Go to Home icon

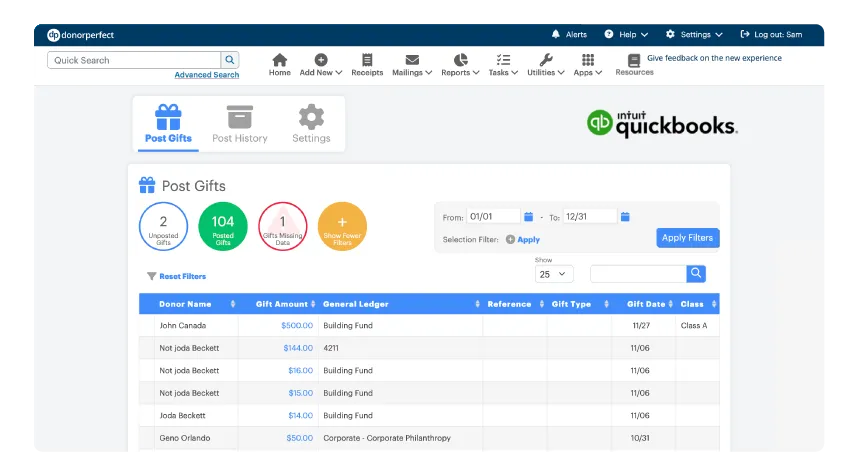coord(279,60)
